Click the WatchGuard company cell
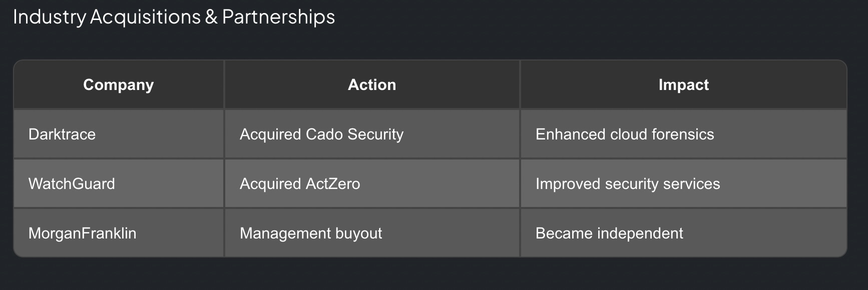Screen dimensions: 868x290 click(119, 183)
